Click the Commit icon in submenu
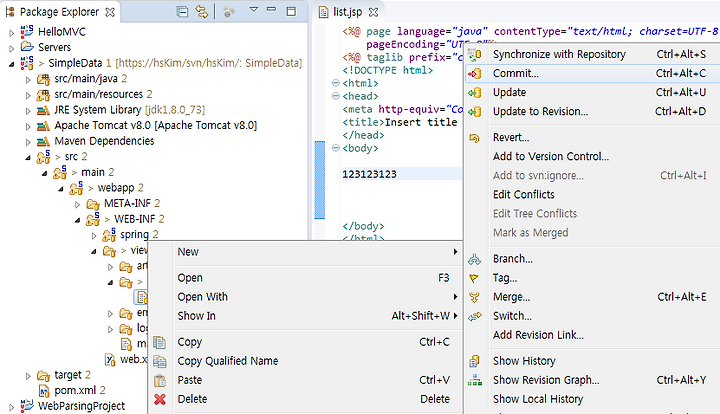Viewport: 720px width, 414px height. (475, 73)
